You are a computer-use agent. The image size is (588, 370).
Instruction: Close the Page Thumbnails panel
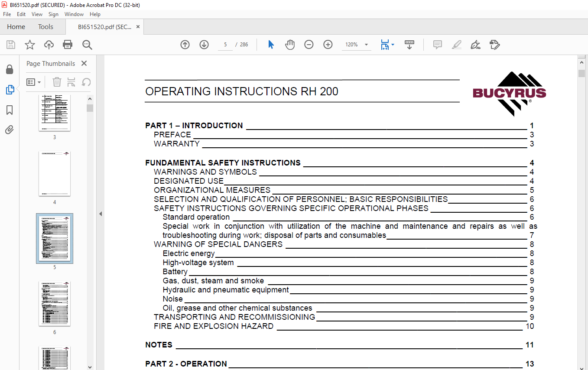(x=84, y=63)
